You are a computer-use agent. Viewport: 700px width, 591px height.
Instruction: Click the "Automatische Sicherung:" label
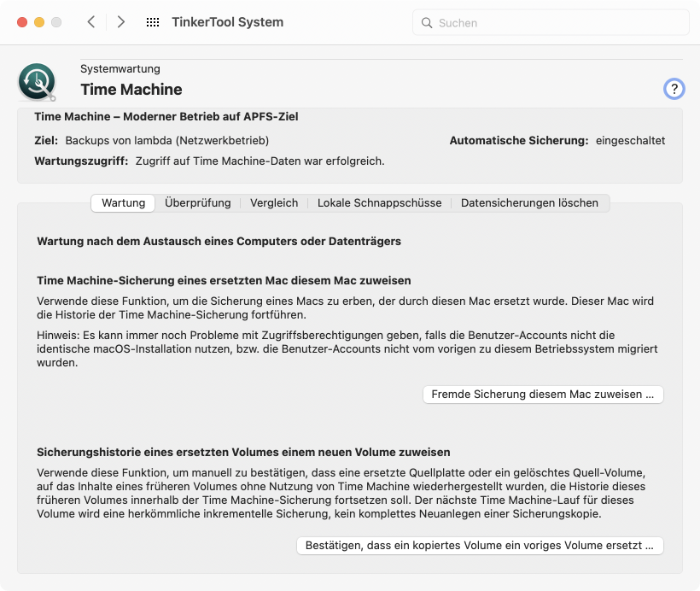pyautogui.click(x=519, y=141)
